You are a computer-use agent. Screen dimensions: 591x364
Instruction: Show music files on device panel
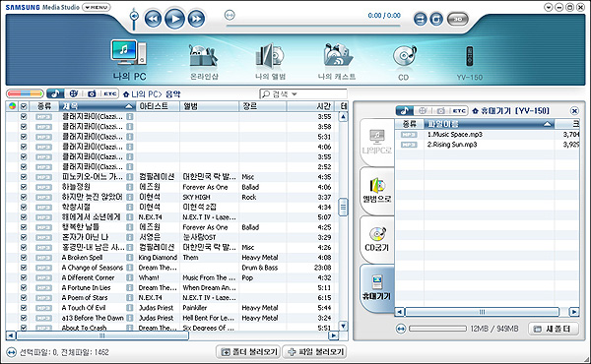tap(405, 110)
